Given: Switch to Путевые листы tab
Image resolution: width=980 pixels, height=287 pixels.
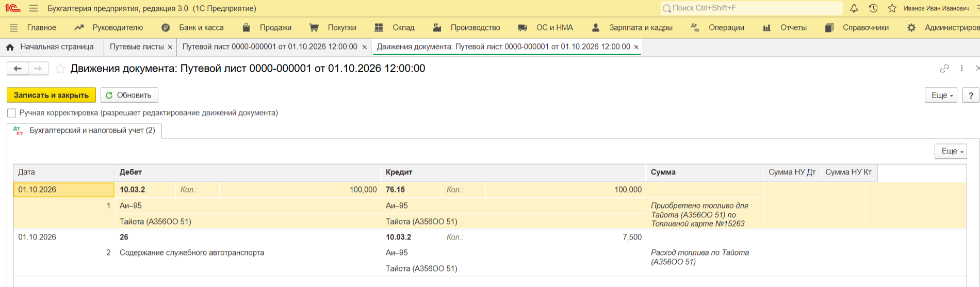Looking at the screenshot, I should click(137, 47).
